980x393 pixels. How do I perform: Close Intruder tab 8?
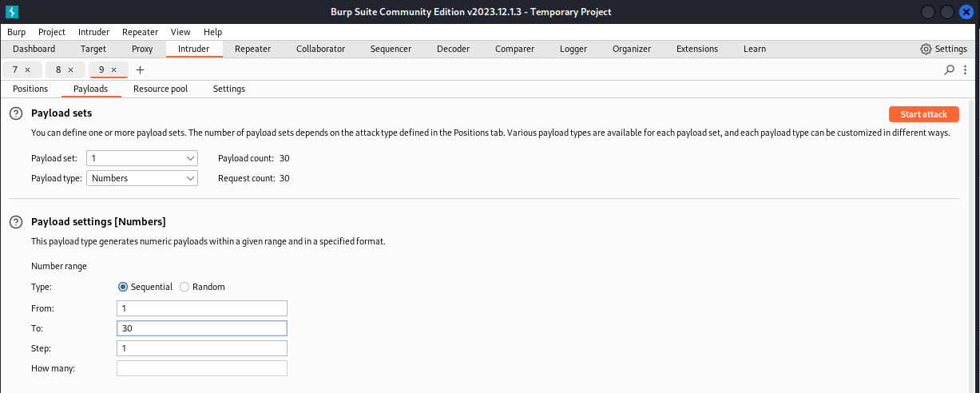click(70, 70)
